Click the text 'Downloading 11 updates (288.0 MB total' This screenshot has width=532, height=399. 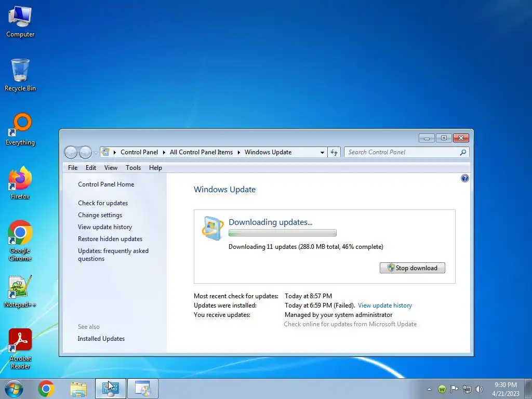[x=284, y=247]
